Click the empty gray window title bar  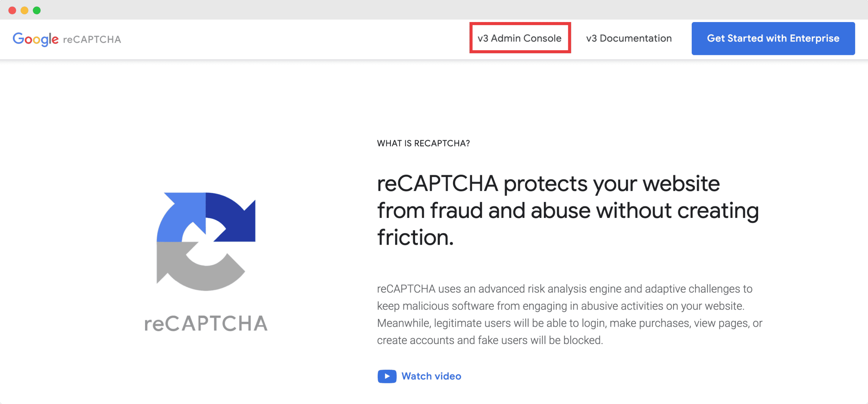coord(434,10)
